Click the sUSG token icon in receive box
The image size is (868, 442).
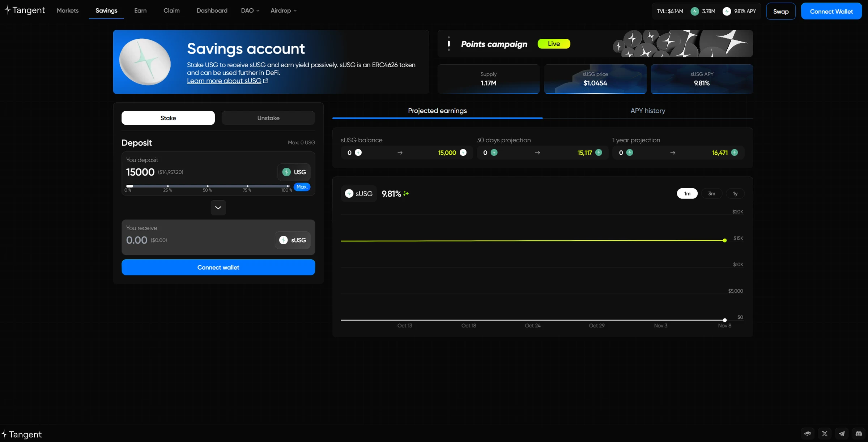click(x=284, y=240)
